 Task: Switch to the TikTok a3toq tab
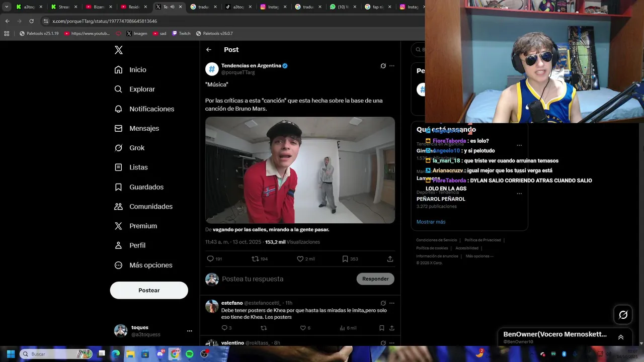pyautogui.click(x=238, y=7)
